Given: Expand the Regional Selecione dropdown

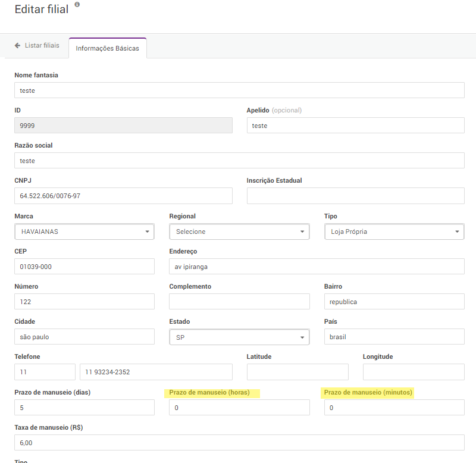Looking at the screenshot, I should point(239,232).
